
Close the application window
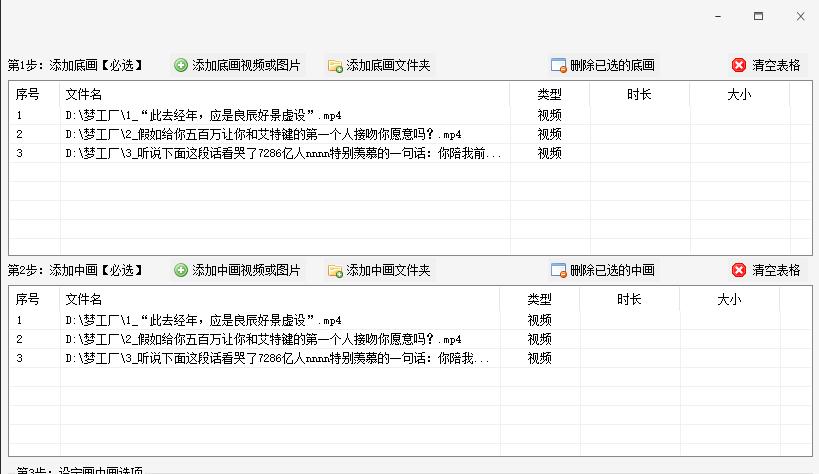(800, 16)
